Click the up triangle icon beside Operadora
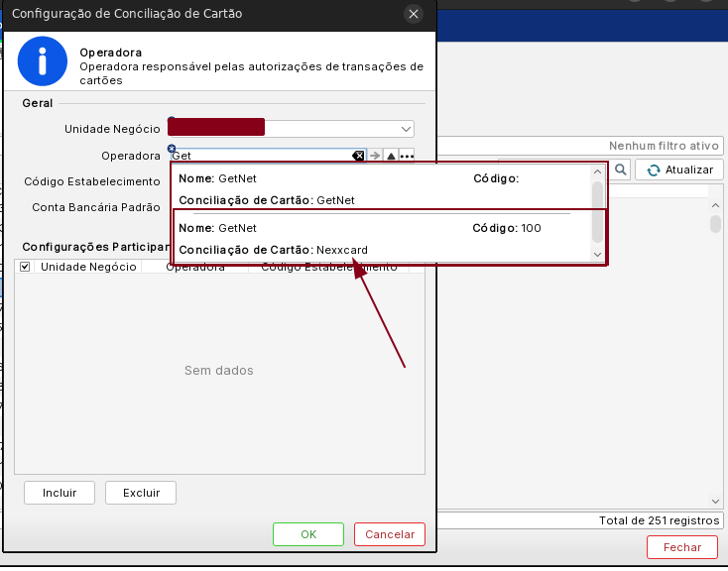Screen dimensions: 728x571 tap(391, 157)
